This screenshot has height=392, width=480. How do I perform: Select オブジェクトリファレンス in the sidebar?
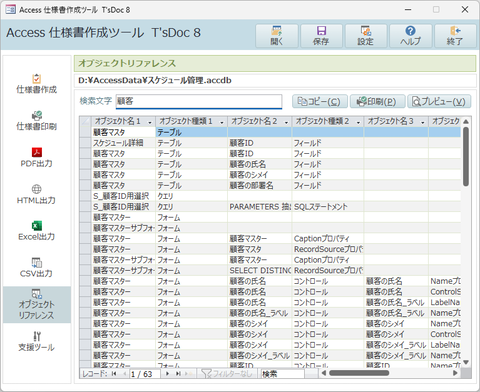pyautogui.click(x=37, y=305)
